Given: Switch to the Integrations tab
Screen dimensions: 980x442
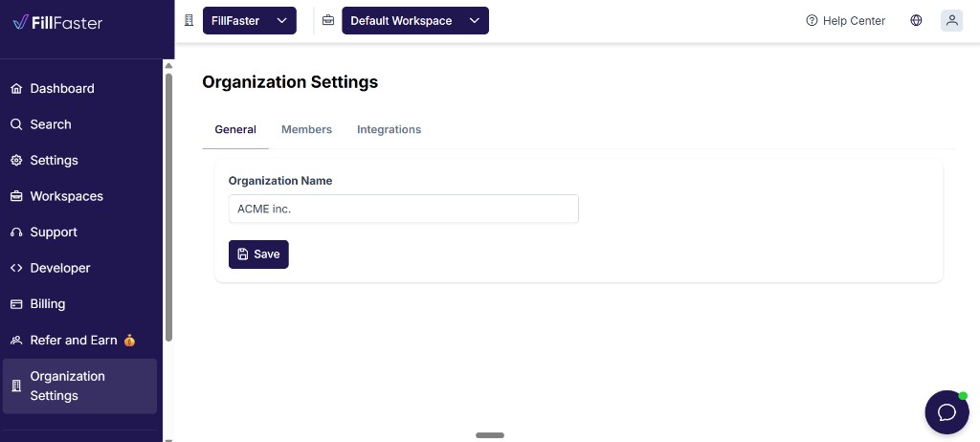Looking at the screenshot, I should pos(389,130).
